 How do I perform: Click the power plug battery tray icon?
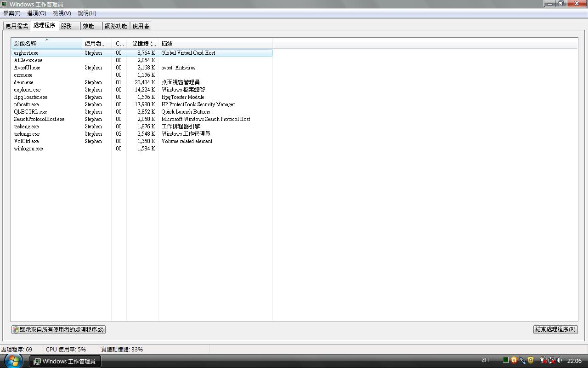[x=543, y=360]
